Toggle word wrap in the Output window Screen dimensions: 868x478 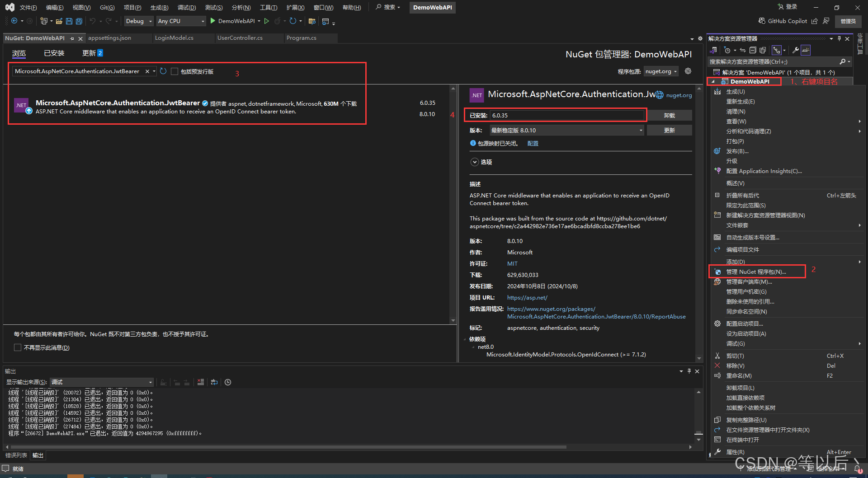click(214, 382)
